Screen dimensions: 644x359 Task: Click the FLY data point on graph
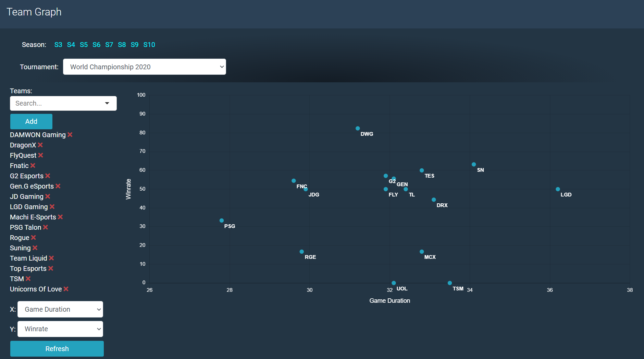[386, 189]
